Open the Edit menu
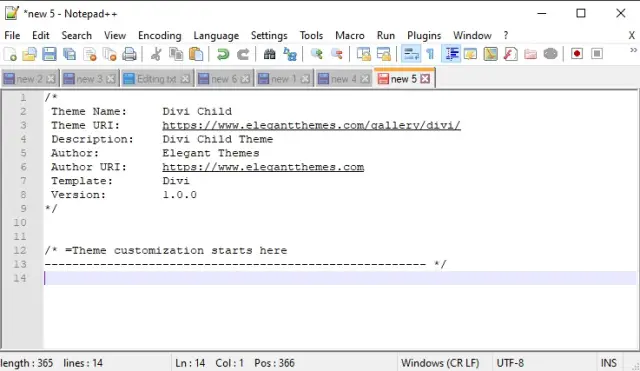 coord(41,36)
